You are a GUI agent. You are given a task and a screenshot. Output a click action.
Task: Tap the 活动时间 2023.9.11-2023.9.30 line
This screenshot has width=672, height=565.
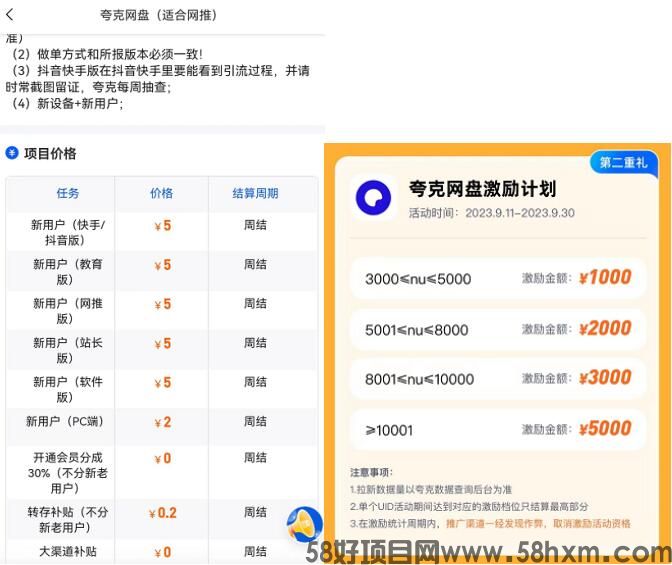coord(492,213)
